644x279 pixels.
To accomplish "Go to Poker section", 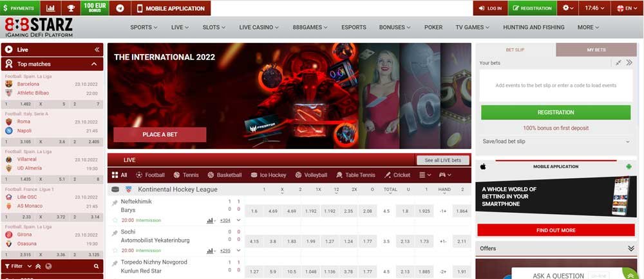I will (433, 28).
